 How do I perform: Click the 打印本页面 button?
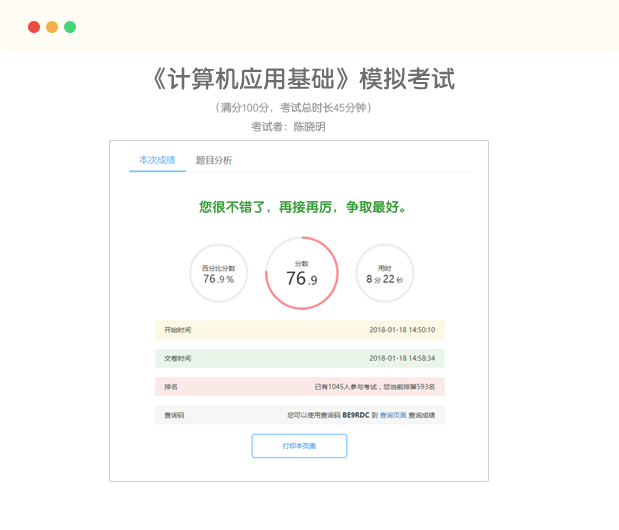tap(299, 446)
